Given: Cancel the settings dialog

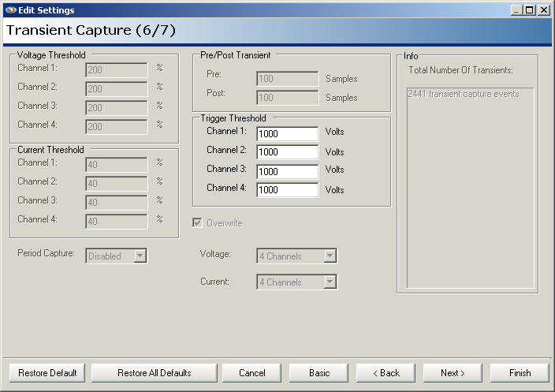Looking at the screenshot, I should (x=251, y=373).
